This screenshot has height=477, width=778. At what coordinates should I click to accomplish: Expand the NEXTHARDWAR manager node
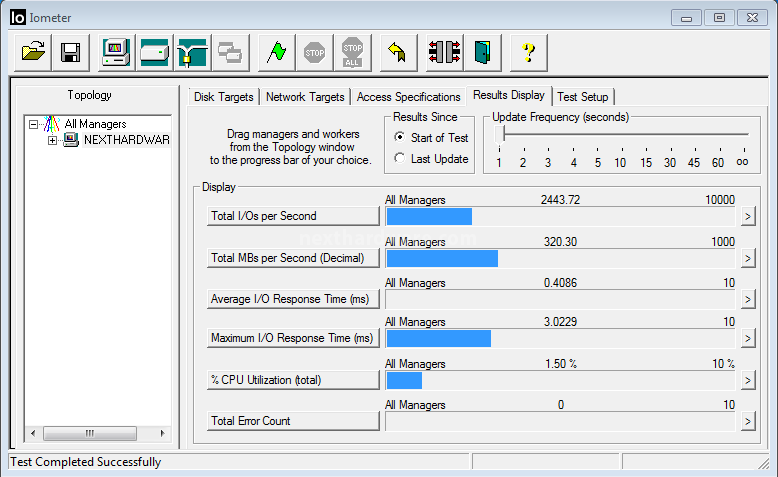[52, 140]
